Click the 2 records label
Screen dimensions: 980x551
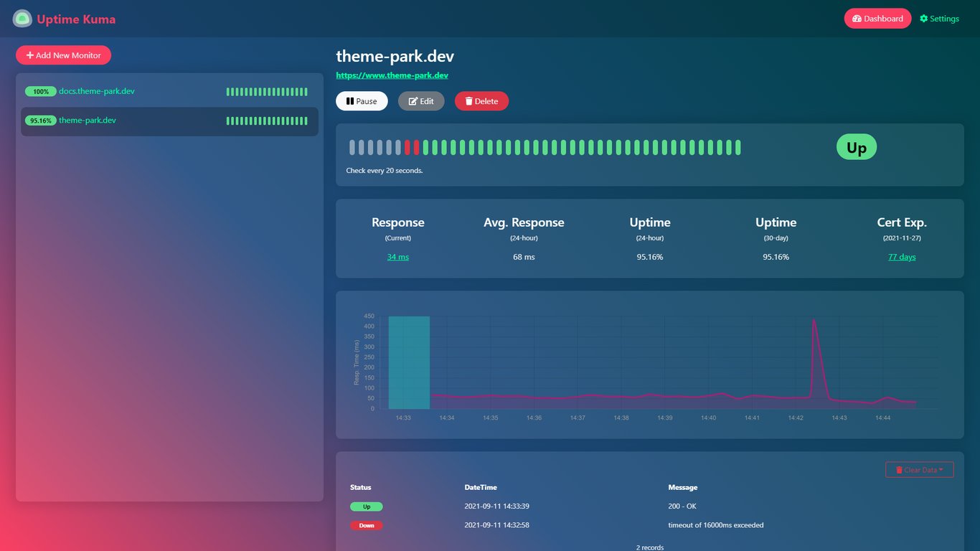[650, 547]
